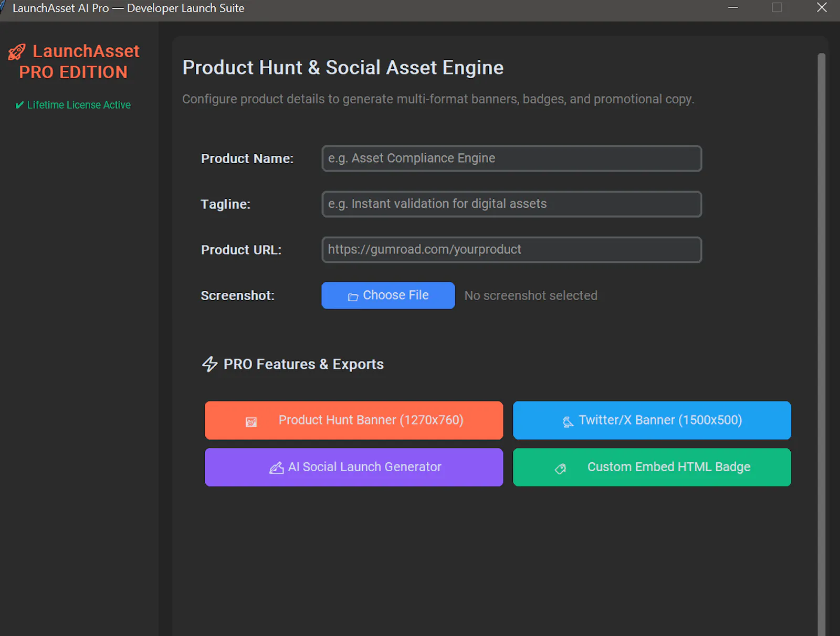Image resolution: width=840 pixels, height=636 pixels.
Task: Minimize the LaunchAsset AI Pro window
Action: pyautogui.click(x=733, y=7)
